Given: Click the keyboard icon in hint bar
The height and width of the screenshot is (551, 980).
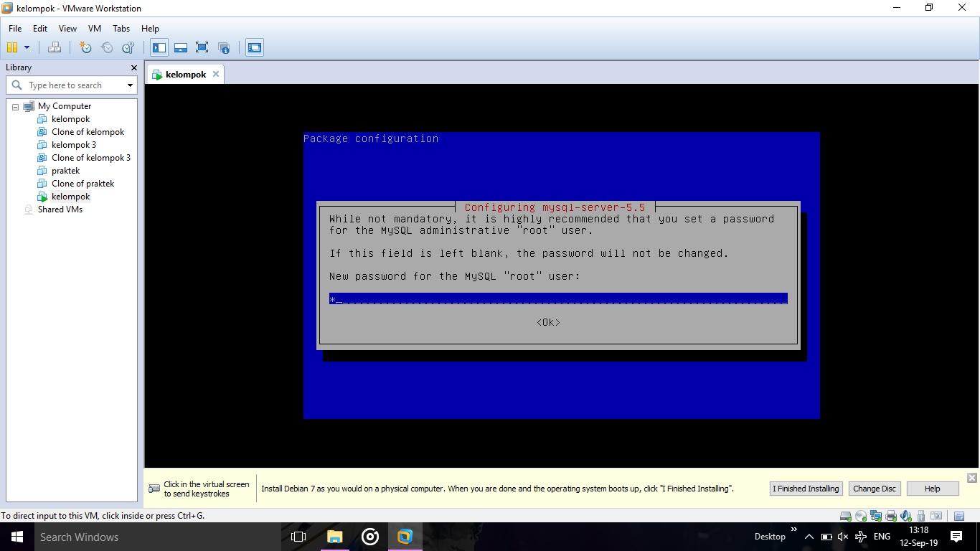Looking at the screenshot, I should 154,489.
